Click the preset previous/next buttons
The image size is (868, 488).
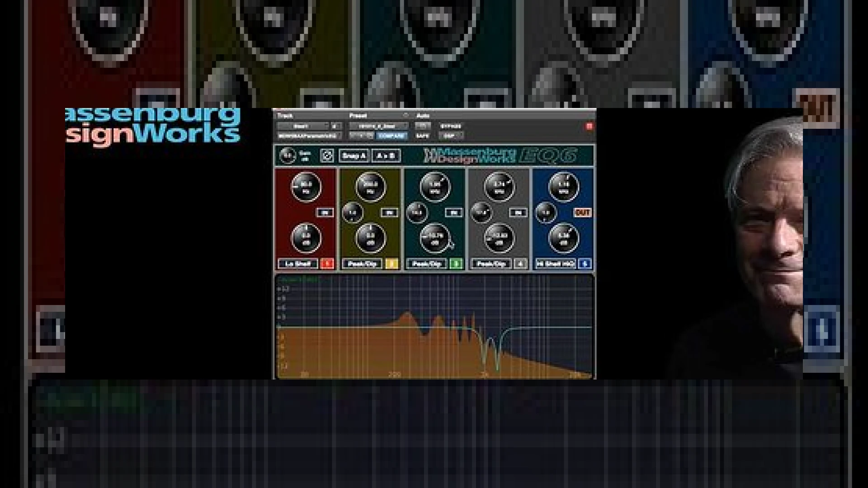click(361, 136)
